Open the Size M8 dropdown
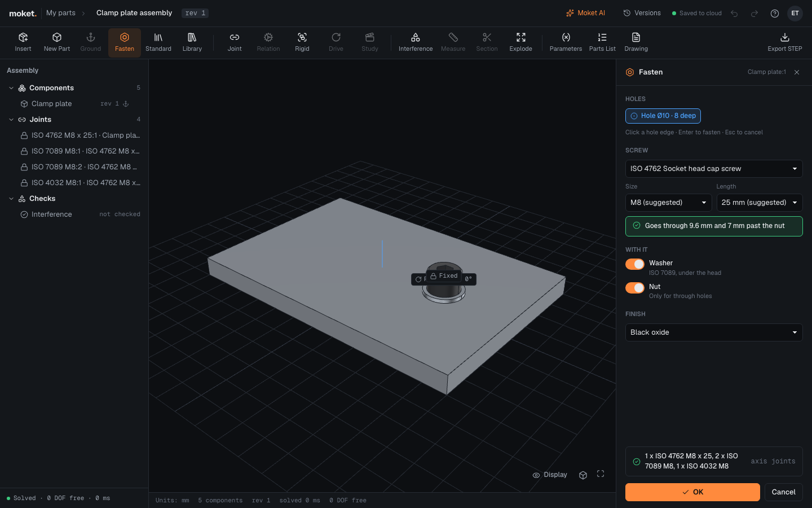The image size is (812, 508). pos(668,203)
